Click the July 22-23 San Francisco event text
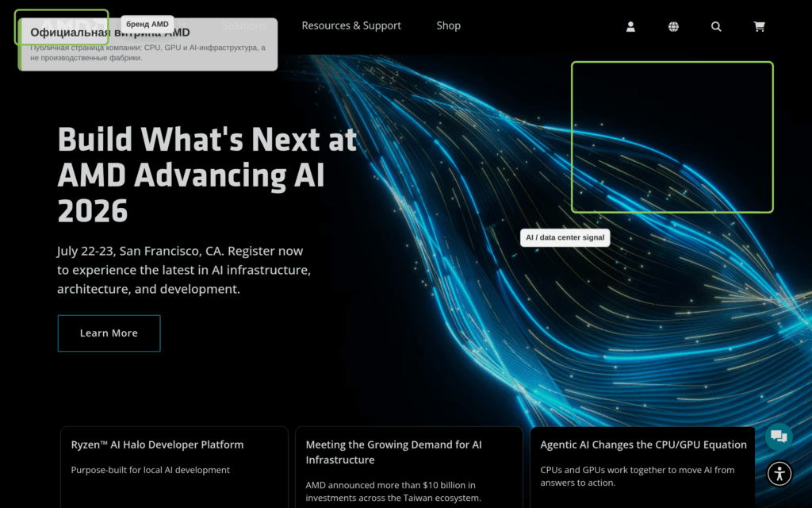The image size is (812, 508). (184, 270)
